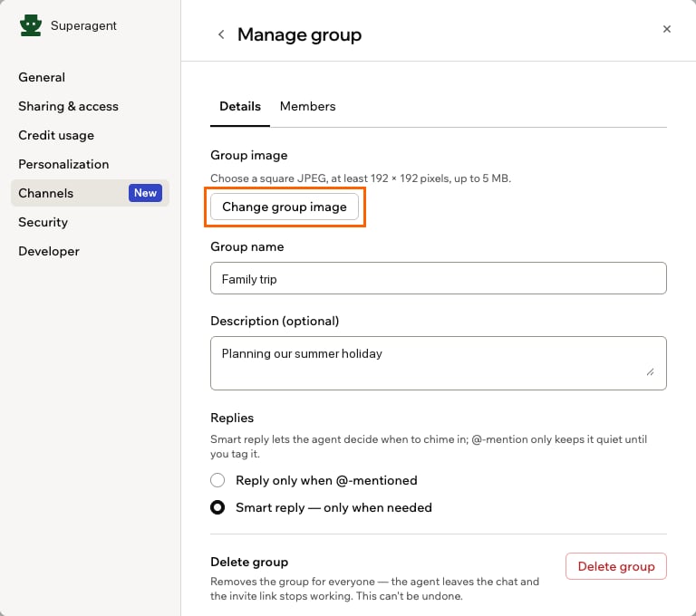The width and height of the screenshot is (696, 616).
Task: Close the Manage group dialog
Action: pos(666,29)
